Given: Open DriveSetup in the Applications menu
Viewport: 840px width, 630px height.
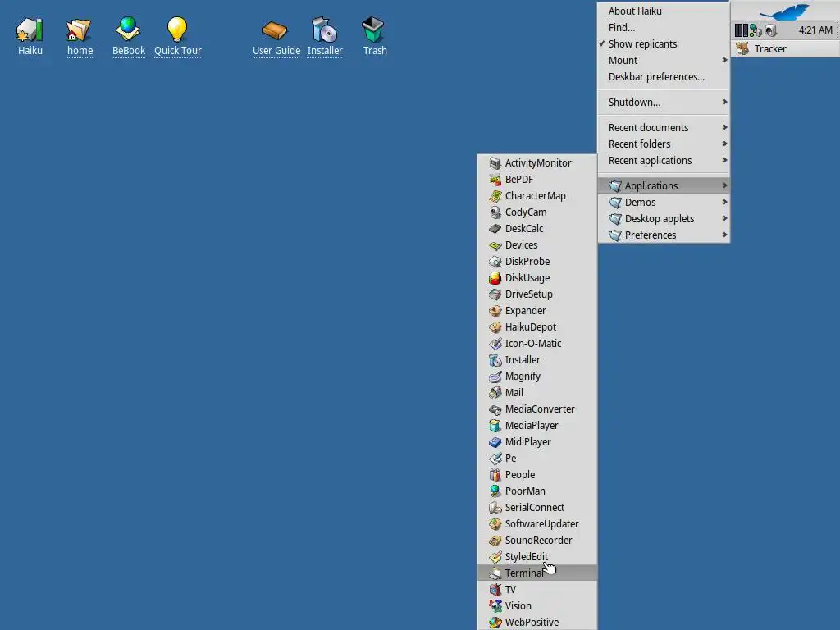Looking at the screenshot, I should (x=537, y=294).
